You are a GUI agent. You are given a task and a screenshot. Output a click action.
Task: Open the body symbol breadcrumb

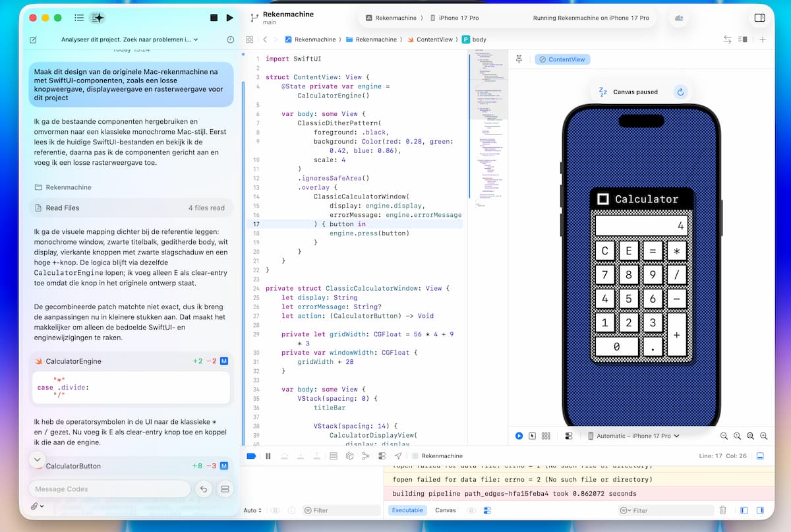(x=475, y=40)
